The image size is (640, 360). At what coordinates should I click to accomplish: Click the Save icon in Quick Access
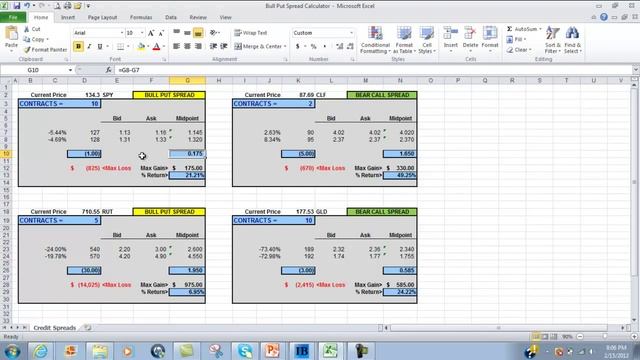[16, 6]
